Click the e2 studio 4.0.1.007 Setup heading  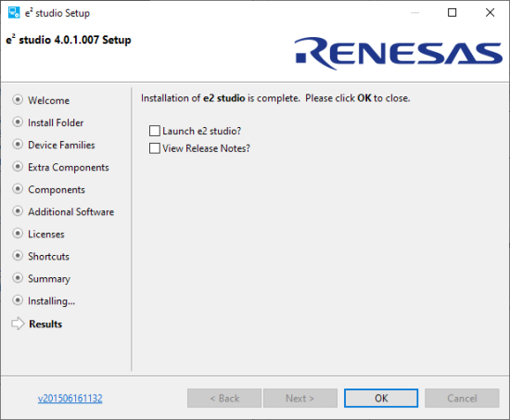pos(69,40)
